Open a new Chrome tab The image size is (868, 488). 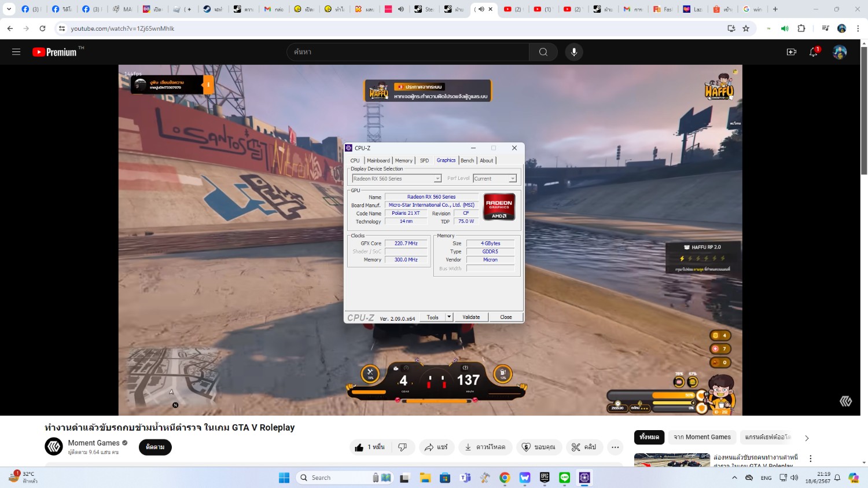coord(775,9)
